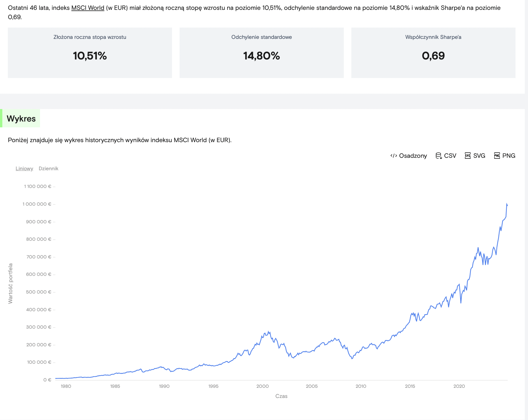This screenshot has height=420, width=528.
Task: Open the MSCI World index link
Action: pyautogui.click(x=88, y=8)
